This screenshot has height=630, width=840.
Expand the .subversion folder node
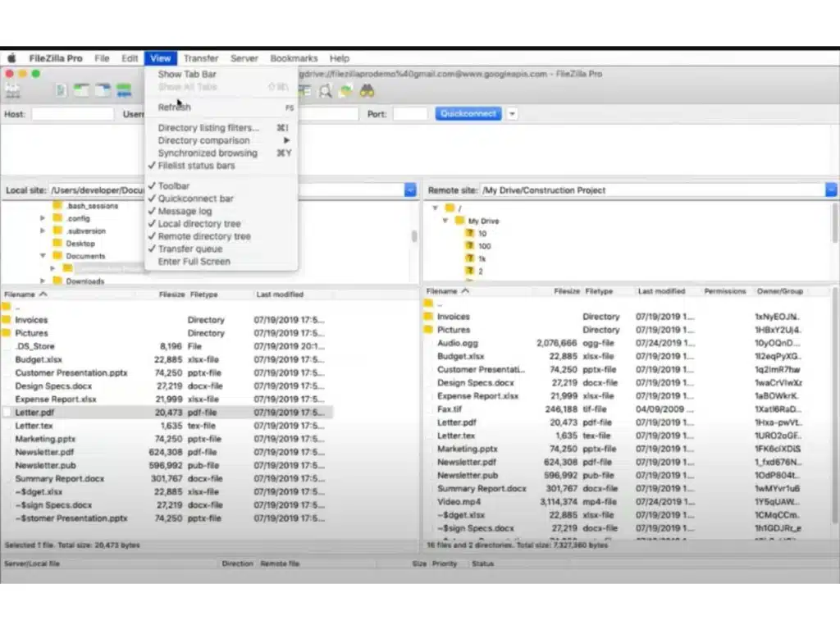[x=43, y=231]
